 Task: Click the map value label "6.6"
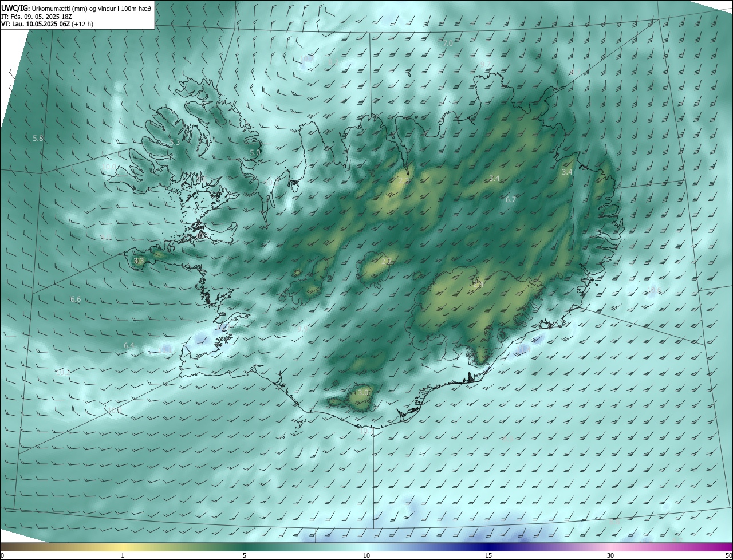[x=76, y=299]
